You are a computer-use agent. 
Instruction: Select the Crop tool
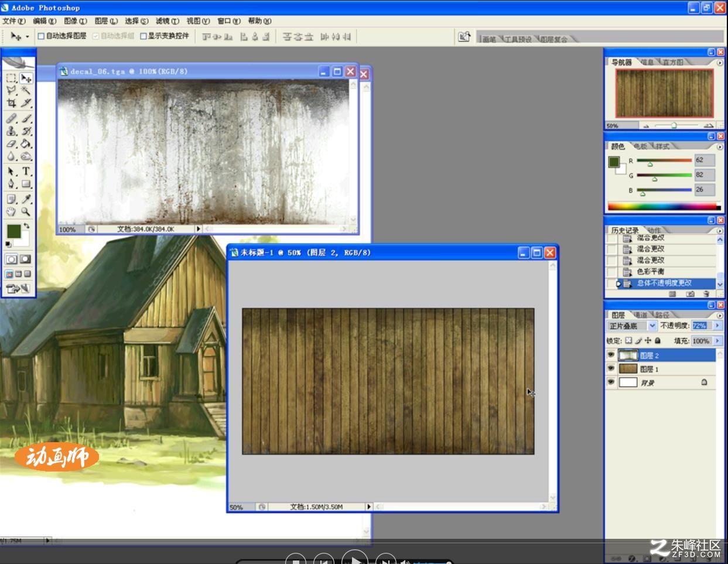11,103
